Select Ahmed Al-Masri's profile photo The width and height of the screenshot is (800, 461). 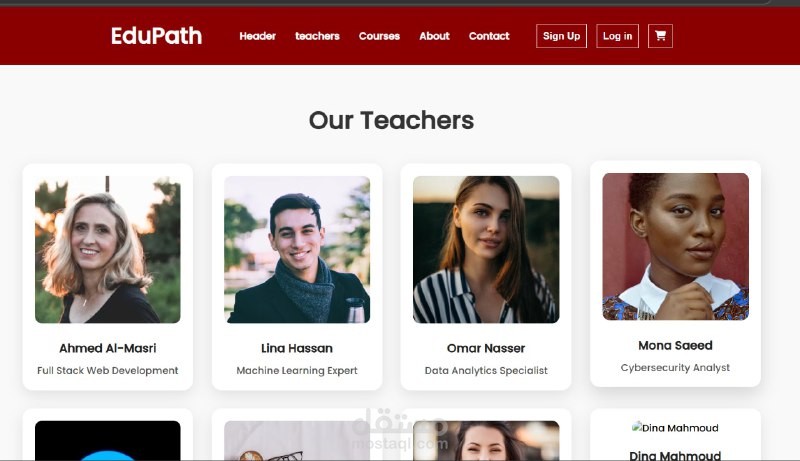(108, 249)
